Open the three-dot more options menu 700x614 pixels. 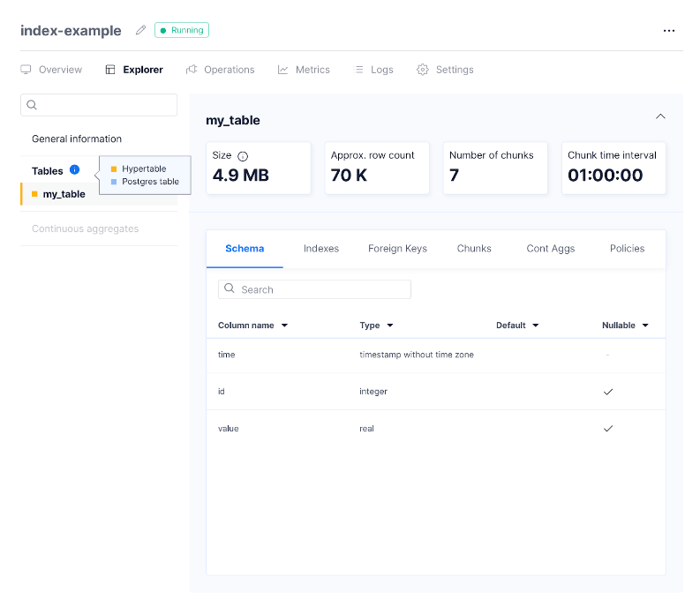(x=669, y=31)
